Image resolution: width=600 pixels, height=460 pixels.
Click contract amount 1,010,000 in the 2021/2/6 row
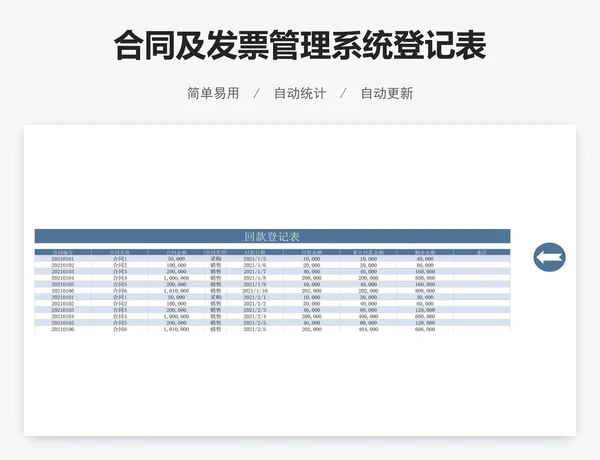(x=176, y=329)
